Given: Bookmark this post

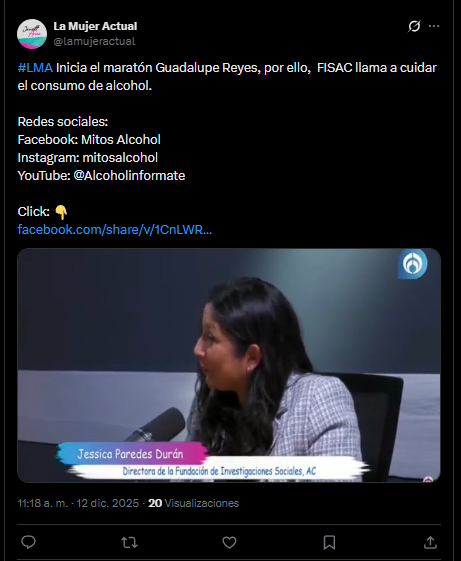Looking at the screenshot, I should coord(329,542).
